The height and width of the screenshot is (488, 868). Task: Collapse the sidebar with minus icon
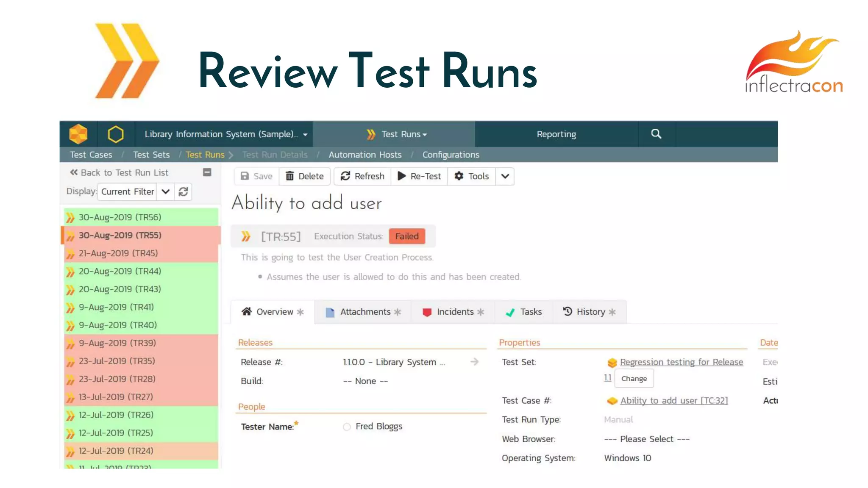[207, 172]
